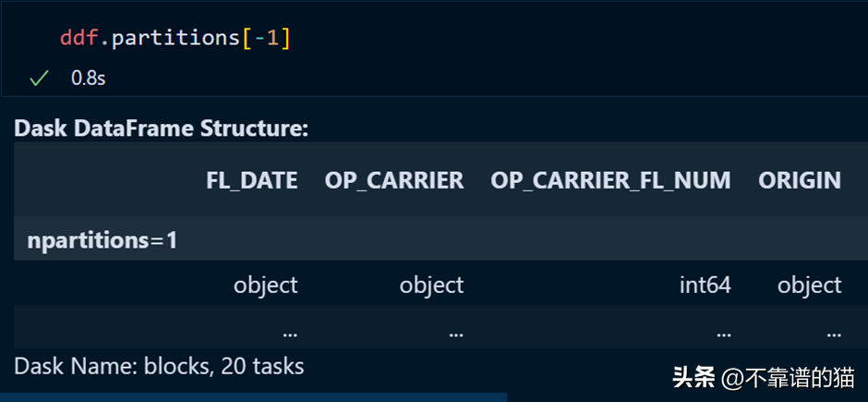Click the ellipsis cell under OP_CARRIER
The height and width of the screenshot is (402, 868).
pyautogui.click(x=454, y=330)
